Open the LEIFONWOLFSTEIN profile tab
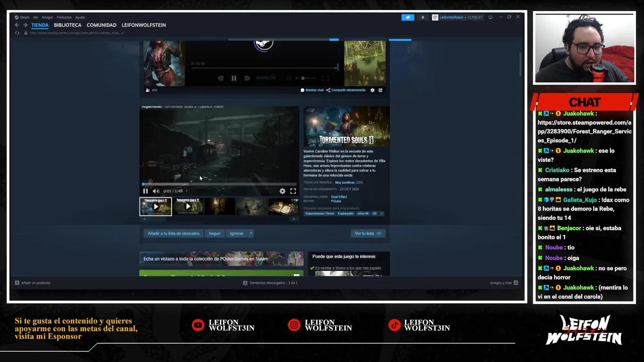 (x=143, y=25)
